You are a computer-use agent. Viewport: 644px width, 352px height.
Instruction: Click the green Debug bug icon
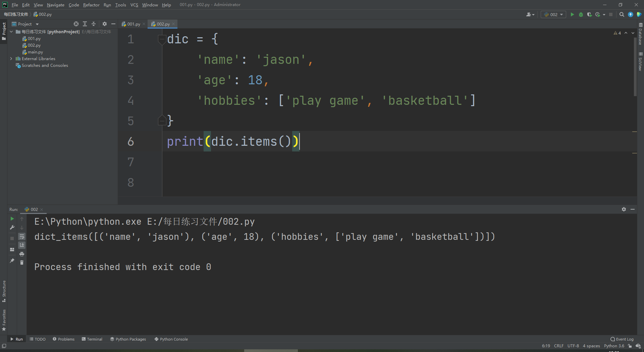click(x=581, y=14)
